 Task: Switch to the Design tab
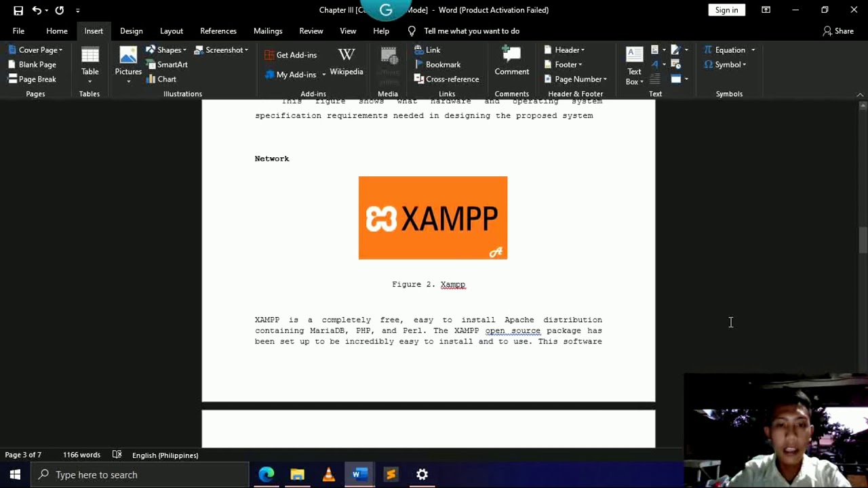pyautogui.click(x=132, y=31)
